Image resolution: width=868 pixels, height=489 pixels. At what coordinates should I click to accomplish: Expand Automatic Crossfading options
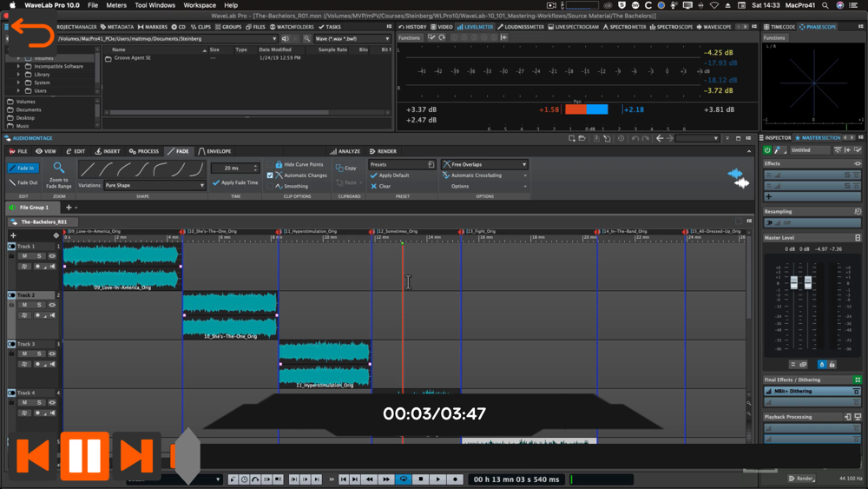tap(525, 175)
